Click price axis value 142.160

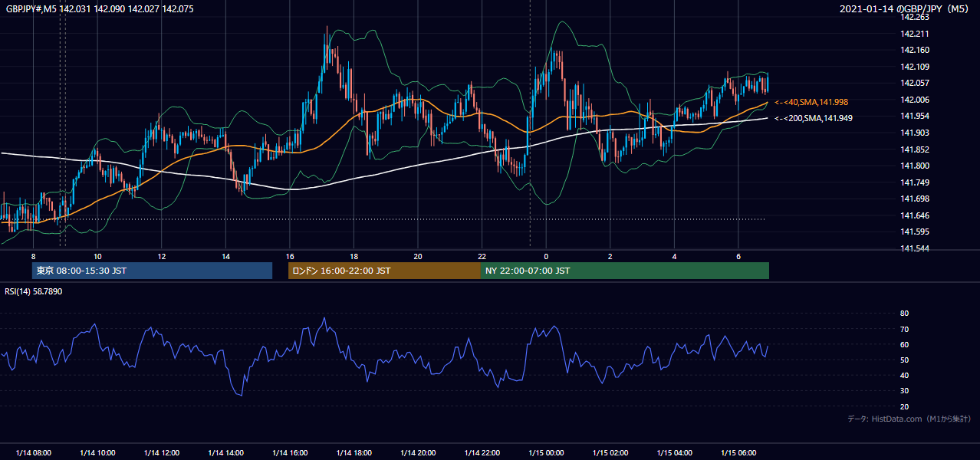click(x=916, y=50)
